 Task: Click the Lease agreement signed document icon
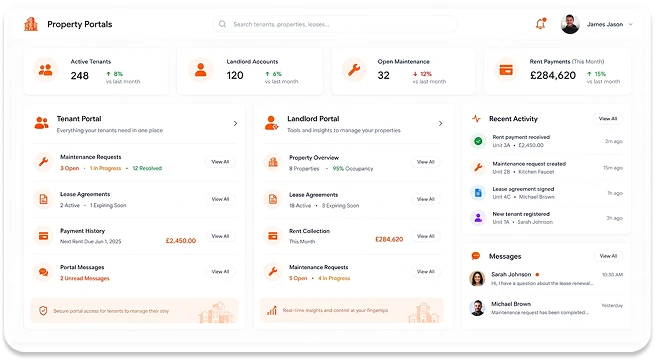tap(478, 193)
